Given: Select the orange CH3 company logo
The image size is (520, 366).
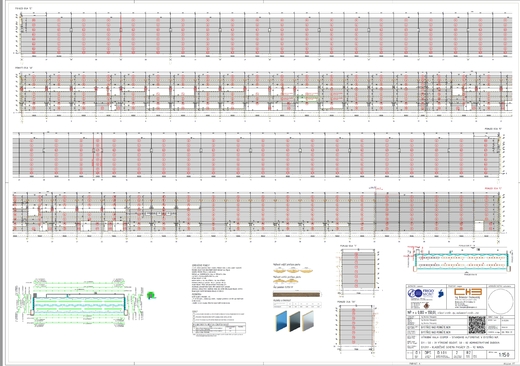Looking at the screenshot, I should [x=468, y=292].
